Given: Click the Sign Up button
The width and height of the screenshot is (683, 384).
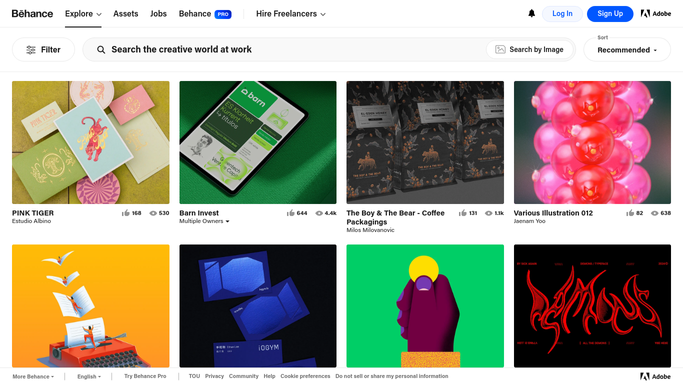Looking at the screenshot, I should click(610, 14).
